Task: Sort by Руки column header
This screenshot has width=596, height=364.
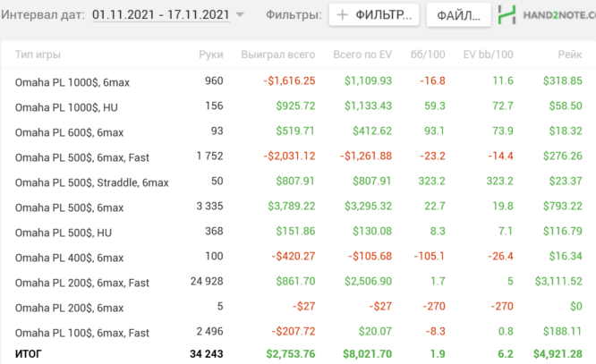Action: pos(211,55)
